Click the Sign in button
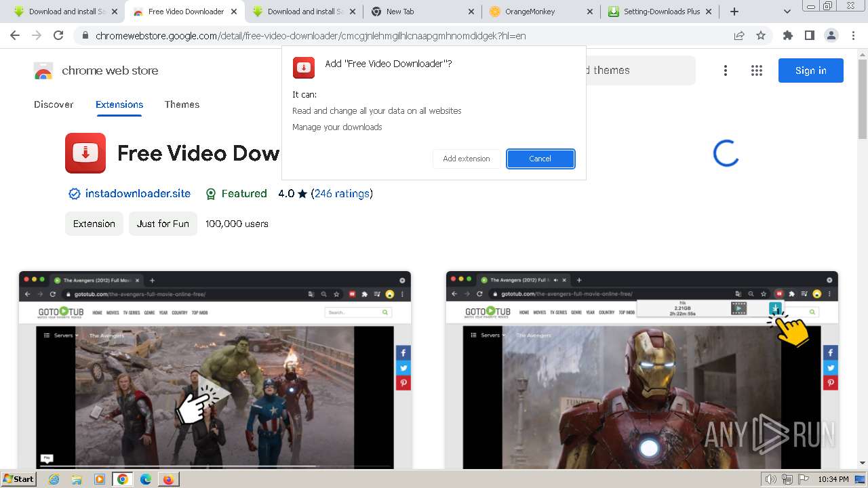 pyautogui.click(x=811, y=70)
